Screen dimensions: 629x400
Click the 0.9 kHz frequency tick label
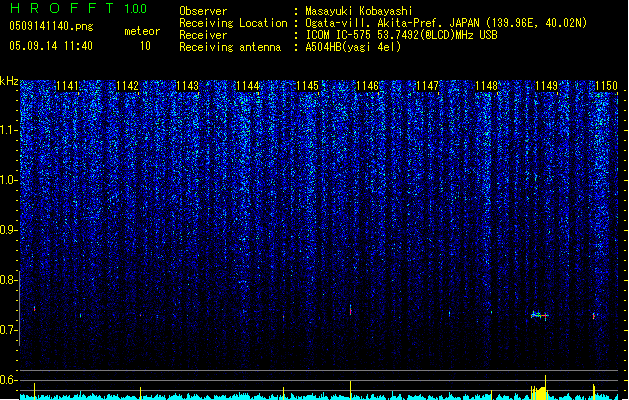point(9,230)
